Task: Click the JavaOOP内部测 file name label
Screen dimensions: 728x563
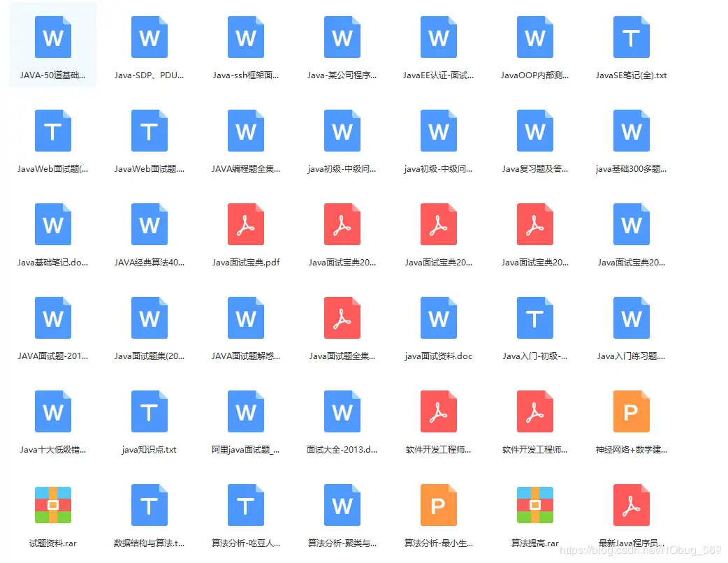Action: coord(534,75)
